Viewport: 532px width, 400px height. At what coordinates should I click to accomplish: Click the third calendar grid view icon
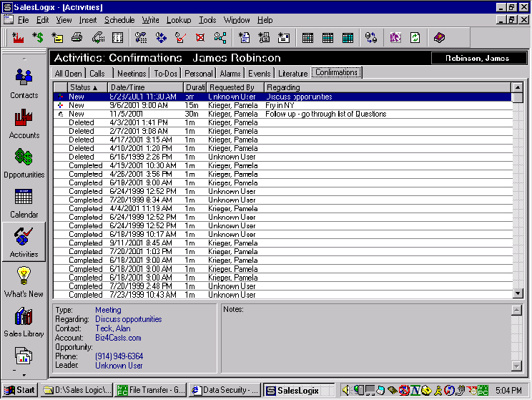click(348, 38)
